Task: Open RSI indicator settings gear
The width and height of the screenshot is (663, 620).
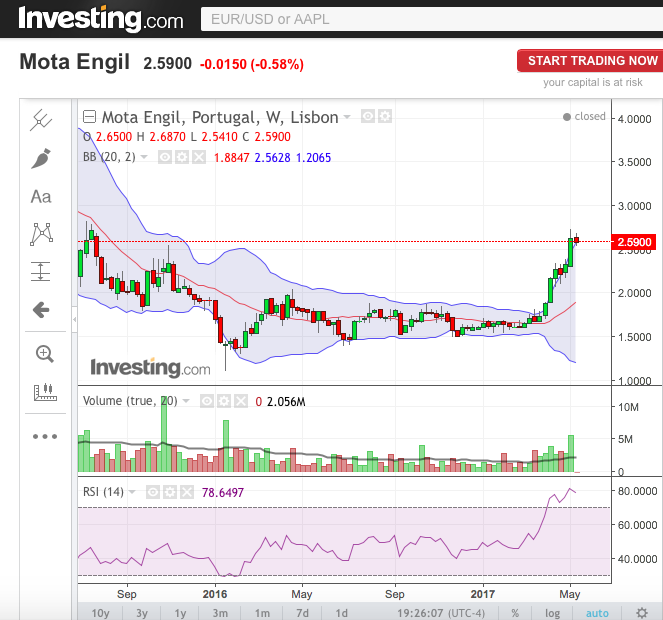Action: coord(170,492)
